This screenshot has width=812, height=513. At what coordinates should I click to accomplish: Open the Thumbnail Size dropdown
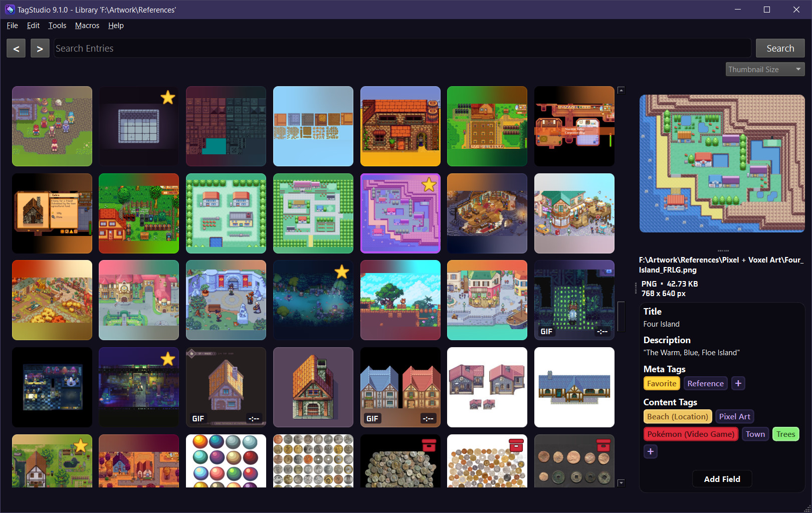(x=764, y=69)
